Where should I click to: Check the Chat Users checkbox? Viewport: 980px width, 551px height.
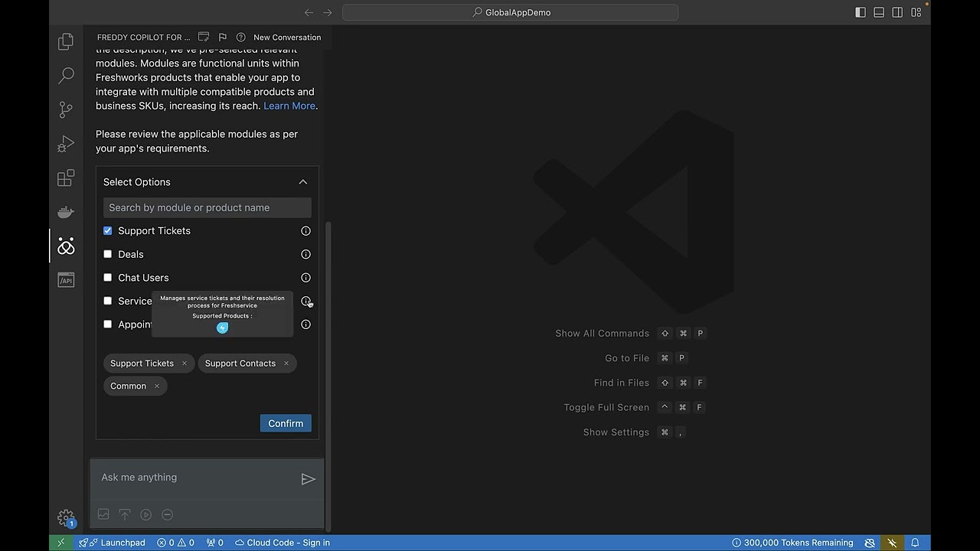coord(107,277)
